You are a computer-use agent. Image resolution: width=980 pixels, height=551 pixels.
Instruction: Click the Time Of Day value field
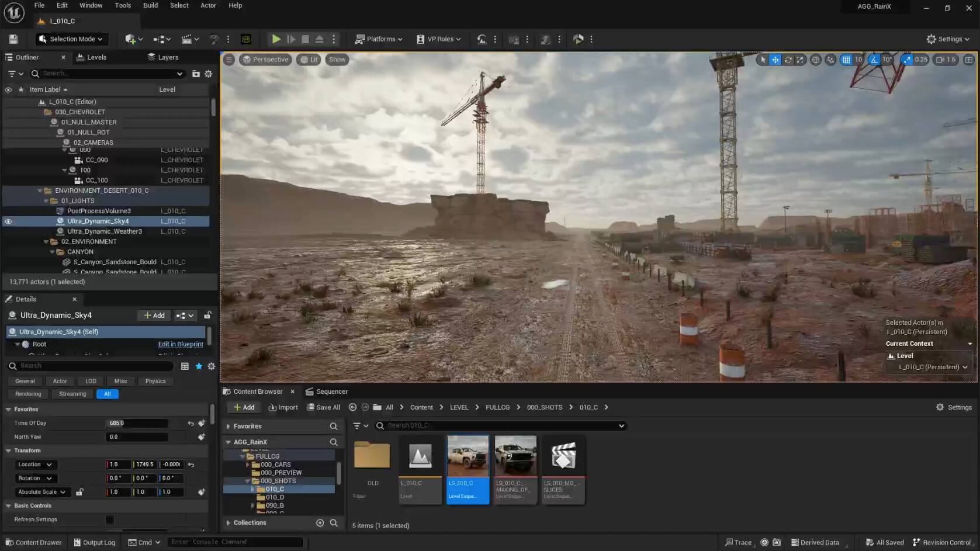(137, 423)
